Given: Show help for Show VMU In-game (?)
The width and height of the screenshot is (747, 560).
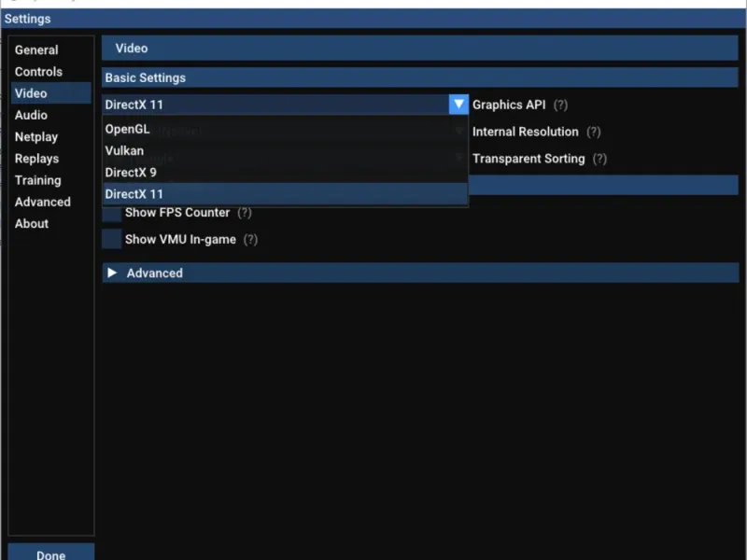Looking at the screenshot, I should (250, 240).
